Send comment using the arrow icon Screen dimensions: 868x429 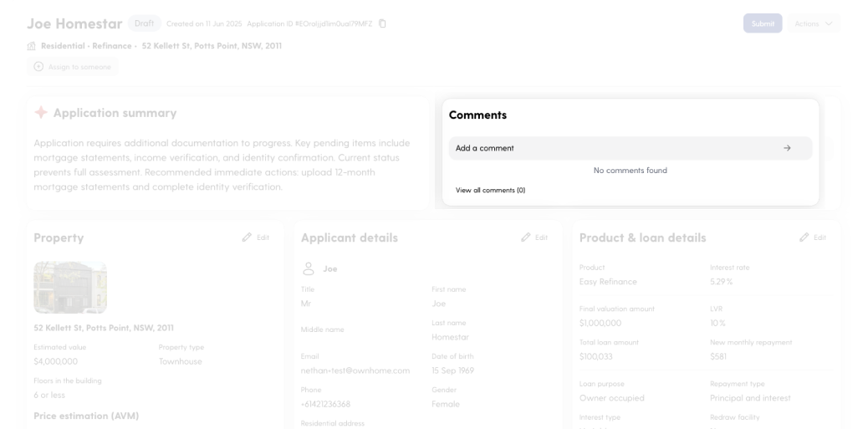click(787, 148)
